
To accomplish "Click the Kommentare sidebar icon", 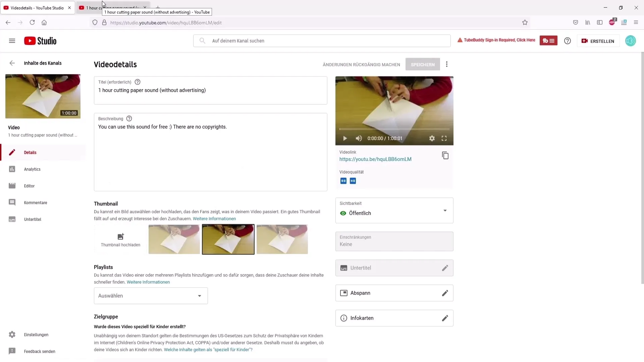I will pos(12,202).
